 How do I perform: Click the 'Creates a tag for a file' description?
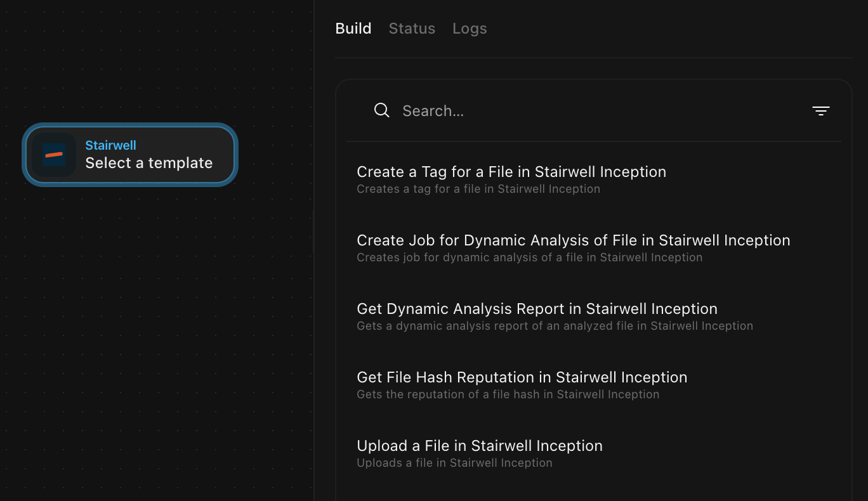(478, 189)
